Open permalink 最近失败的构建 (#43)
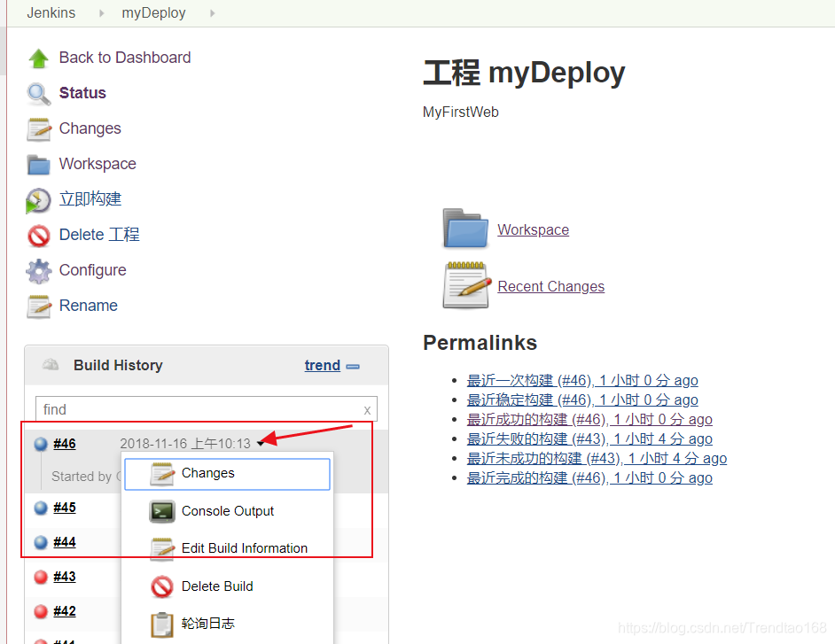 coord(589,439)
